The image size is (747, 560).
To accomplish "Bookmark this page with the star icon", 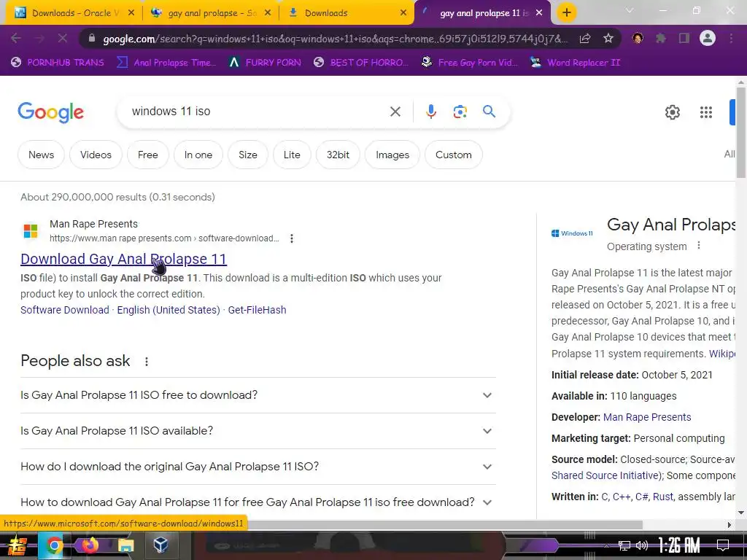I will click(x=608, y=38).
